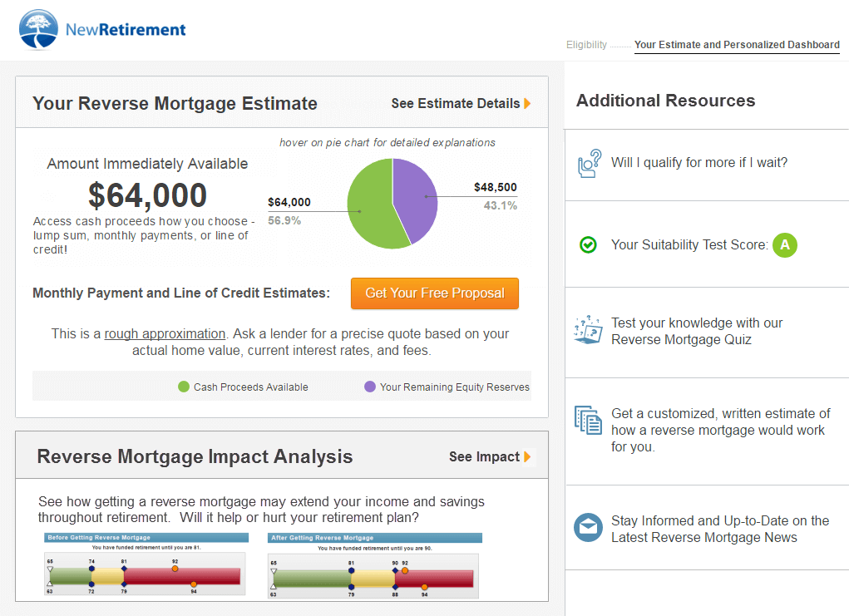Open the After Getting Reverse Mortgage chart
Viewport: 849px width, 616px height.
click(374, 565)
